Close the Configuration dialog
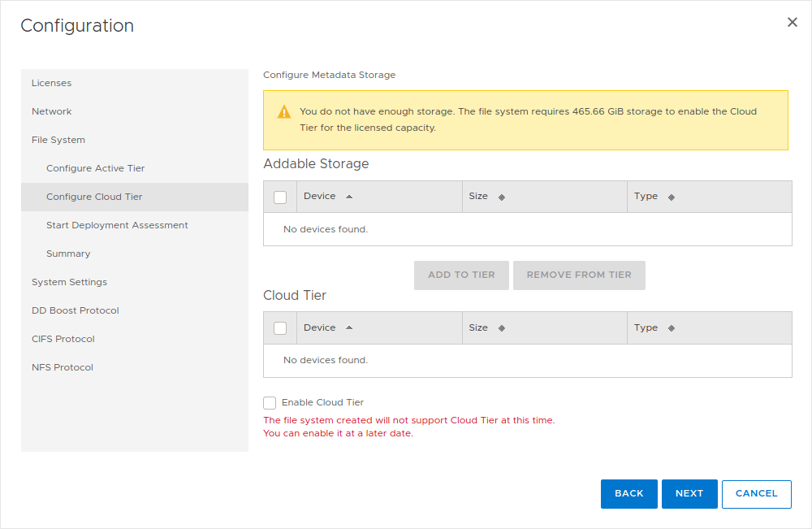The width and height of the screenshot is (812, 529). tap(792, 22)
